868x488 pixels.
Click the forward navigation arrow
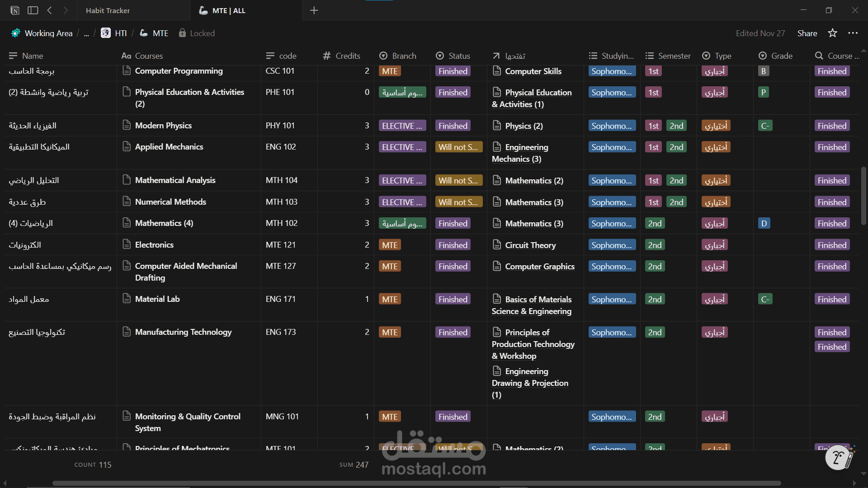(x=66, y=10)
